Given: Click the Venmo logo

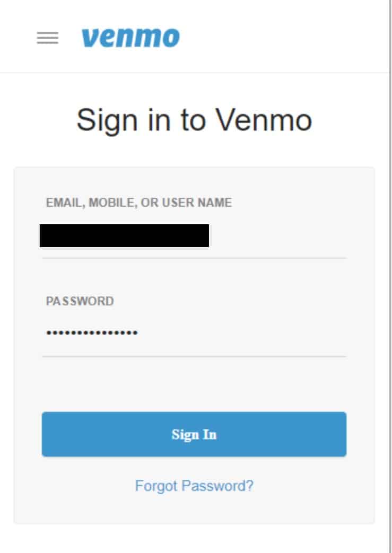Looking at the screenshot, I should pos(130,38).
